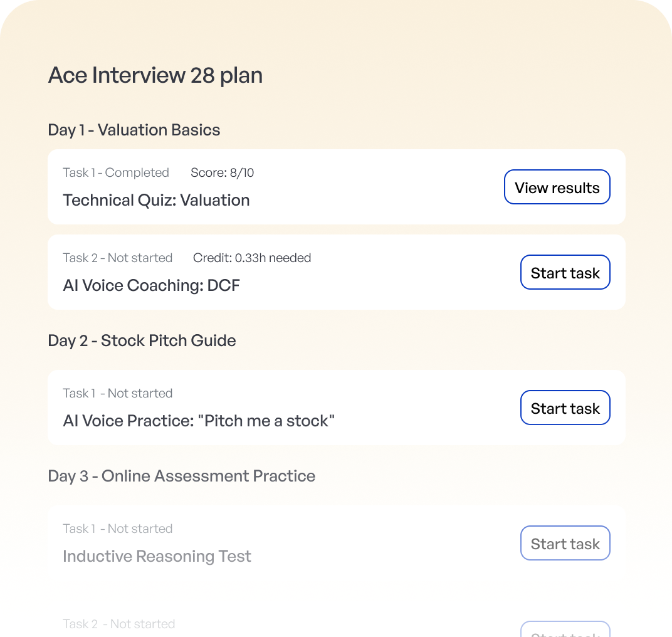Start the AI Voice Coaching: DCF task
Image resolution: width=672 pixels, height=637 pixels.
click(565, 272)
